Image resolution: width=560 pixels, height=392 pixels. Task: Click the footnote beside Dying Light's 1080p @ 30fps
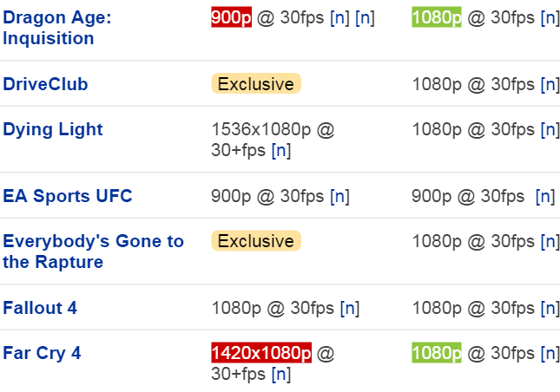(x=550, y=129)
